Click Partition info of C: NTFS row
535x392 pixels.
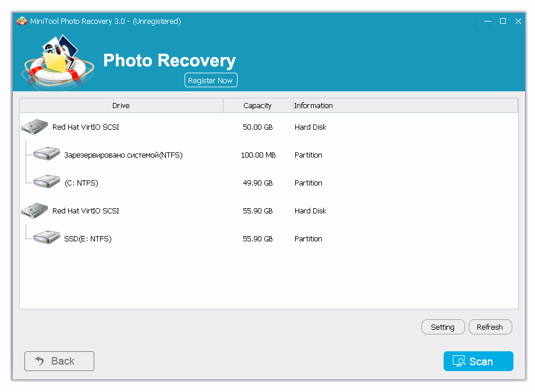click(x=308, y=183)
